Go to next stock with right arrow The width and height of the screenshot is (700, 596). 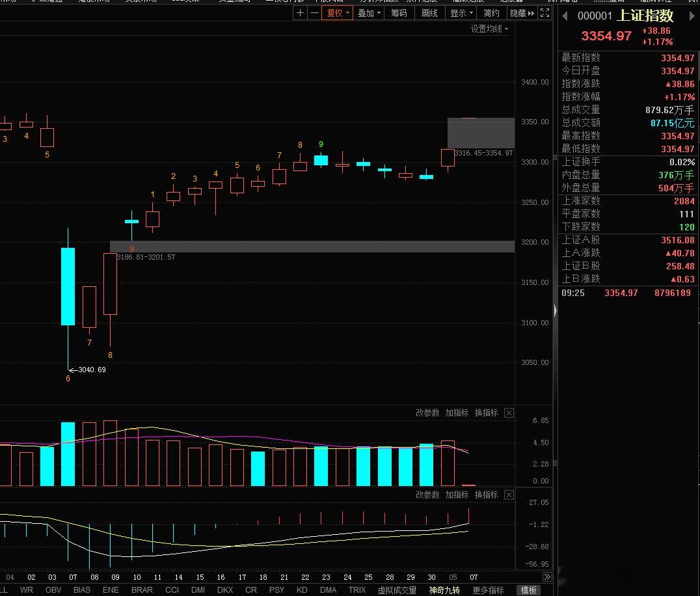coord(692,16)
